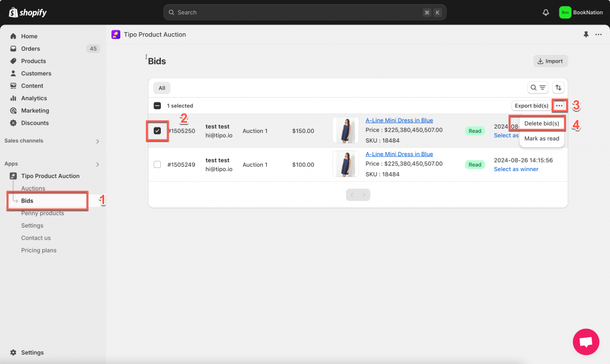Click Select as winner for bid #1505249
The width and height of the screenshot is (610, 364).
click(x=516, y=169)
